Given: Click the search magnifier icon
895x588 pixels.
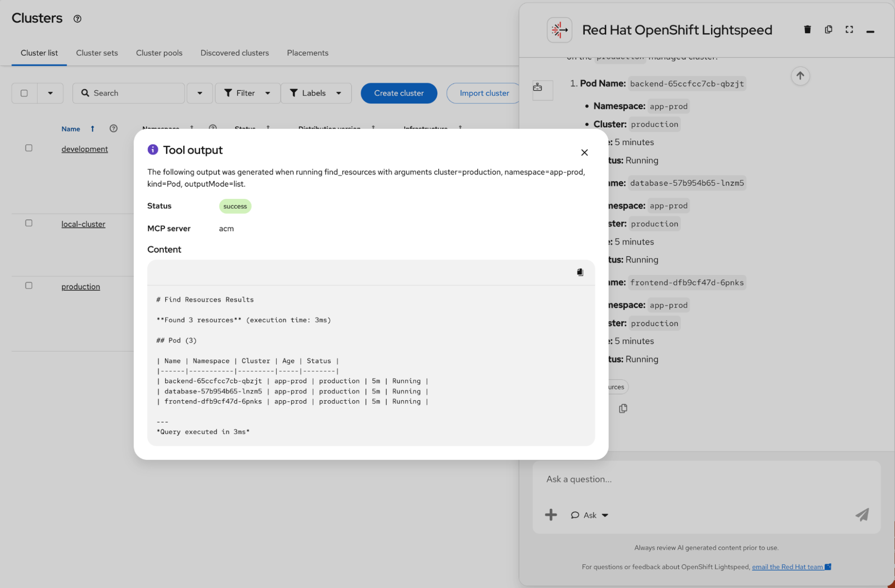Looking at the screenshot, I should [x=85, y=93].
